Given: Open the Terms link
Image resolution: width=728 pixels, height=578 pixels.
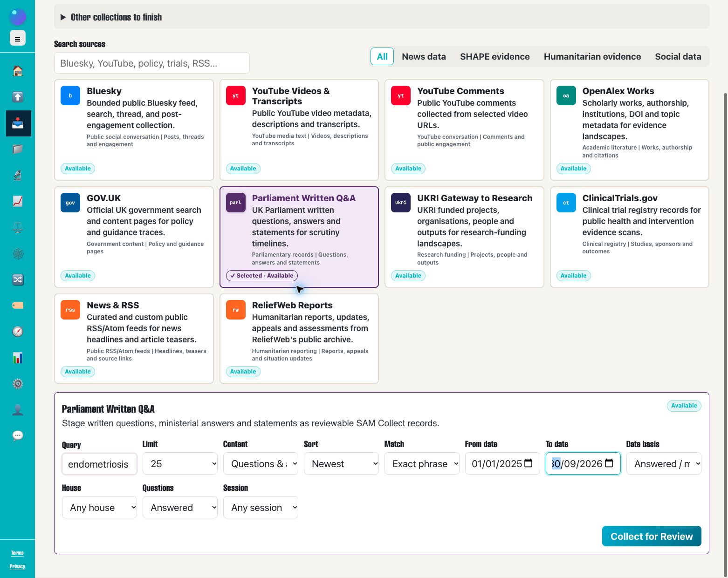Looking at the screenshot, I should [x=17, y=553].
